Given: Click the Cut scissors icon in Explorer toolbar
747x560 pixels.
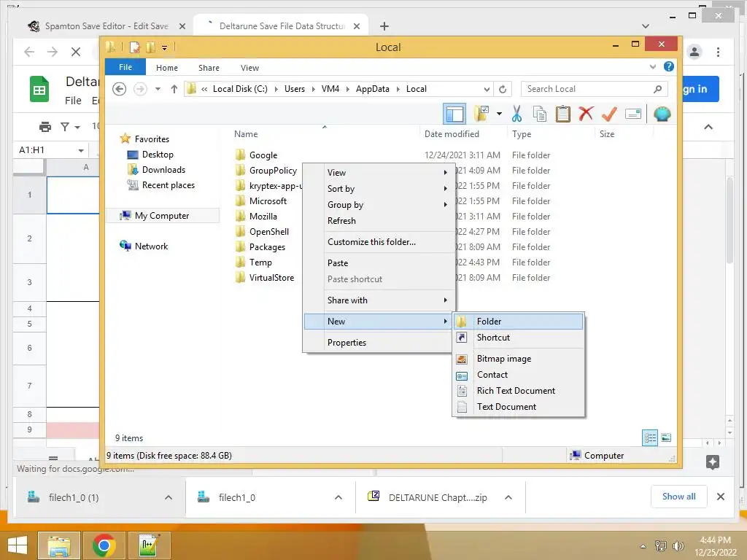Looking at the screenshot, I should coord(516,114).
